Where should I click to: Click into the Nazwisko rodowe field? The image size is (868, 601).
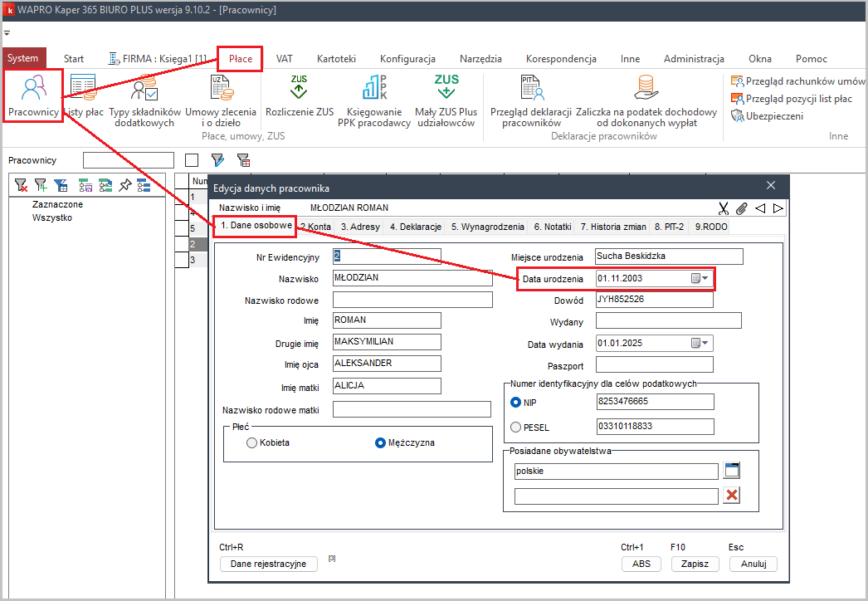(412, 300)
